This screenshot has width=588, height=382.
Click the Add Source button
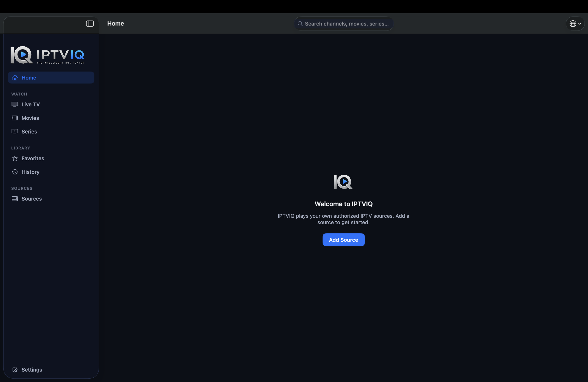point(343,240)
